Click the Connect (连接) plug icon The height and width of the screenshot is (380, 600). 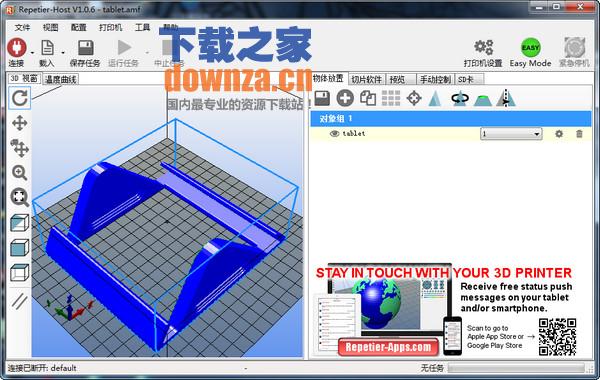tap(17, 48)
